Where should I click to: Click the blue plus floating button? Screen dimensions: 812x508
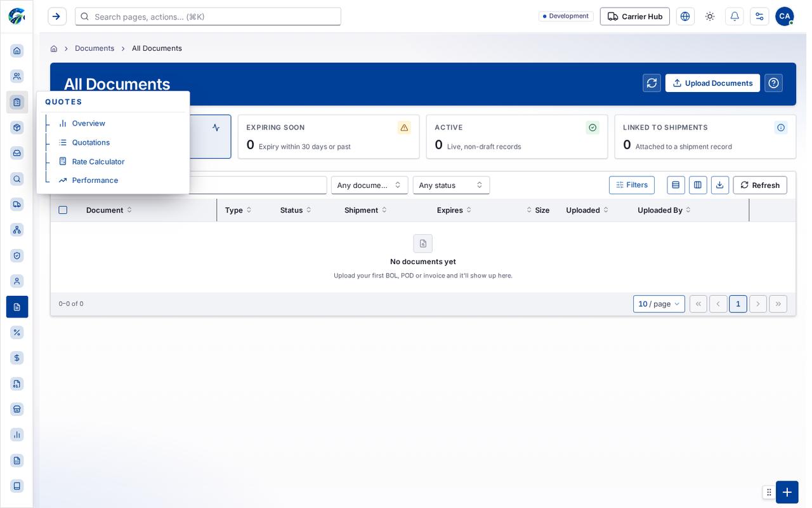click(x=787, y=492)
